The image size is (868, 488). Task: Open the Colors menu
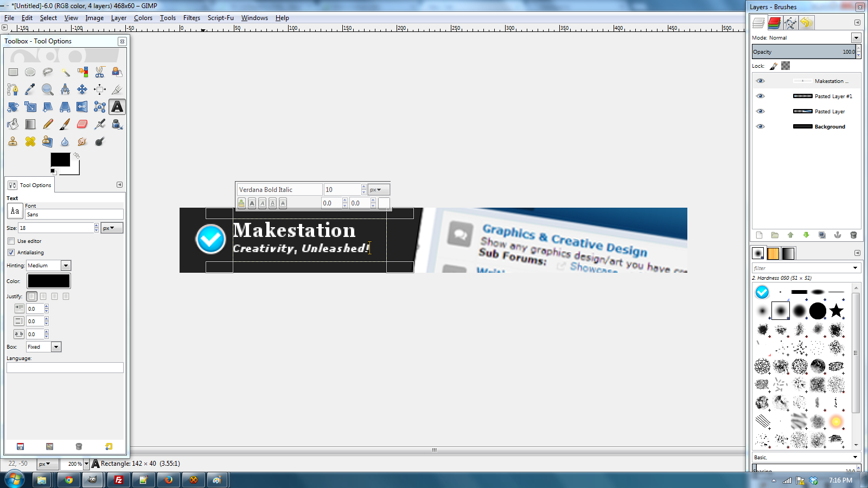[x=143, y=18]
